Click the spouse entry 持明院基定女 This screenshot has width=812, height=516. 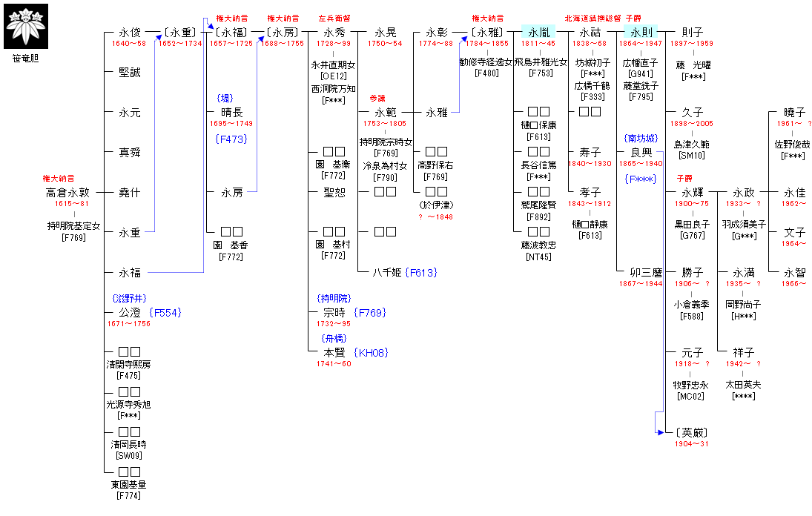73,226
